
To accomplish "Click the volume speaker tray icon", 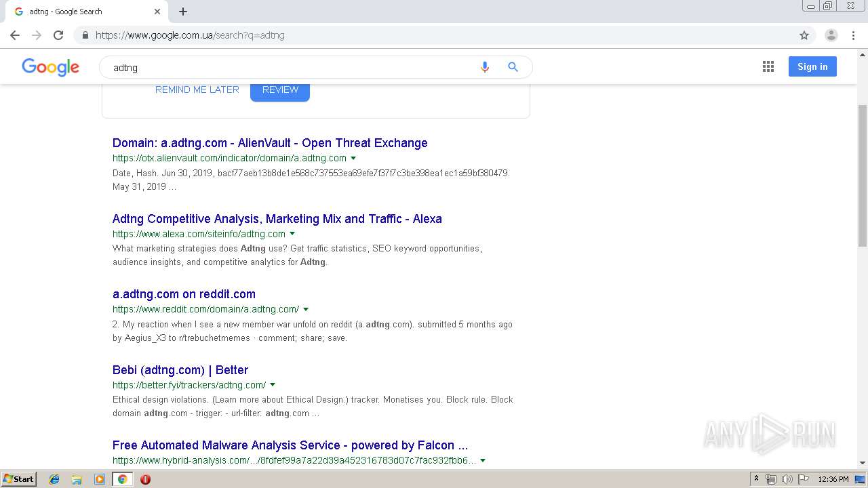I will pyautogui.click(x=787, y=479).
